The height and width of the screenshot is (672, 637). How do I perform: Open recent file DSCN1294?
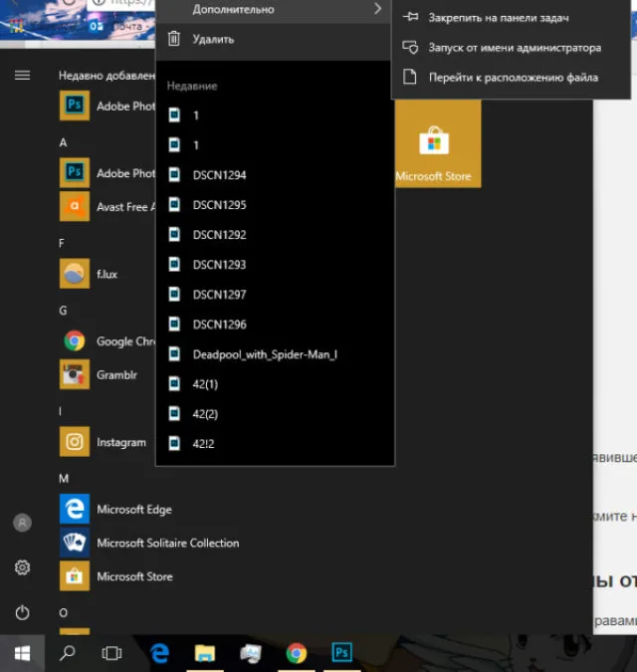[x=275, y=175]
